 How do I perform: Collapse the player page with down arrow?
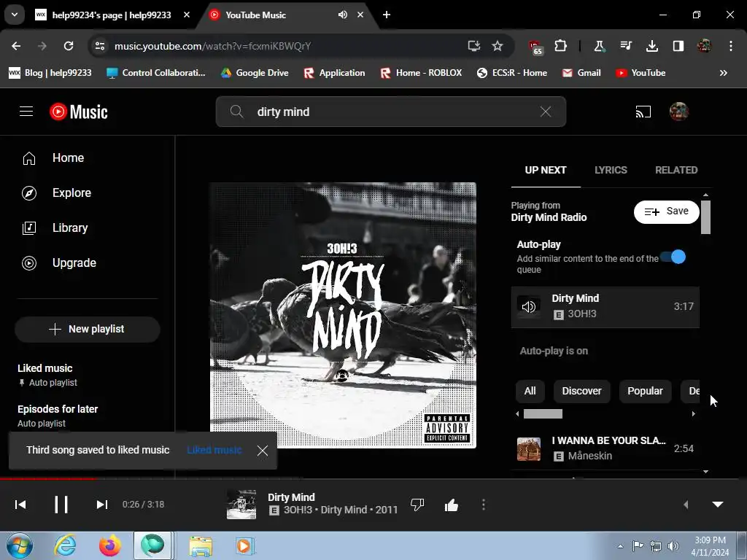point(718,505)
